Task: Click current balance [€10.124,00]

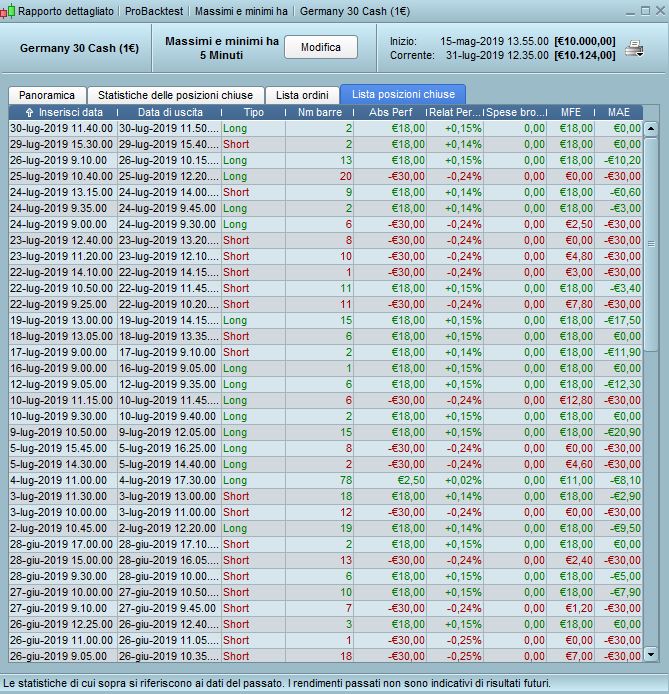Action: coord(584,55)
